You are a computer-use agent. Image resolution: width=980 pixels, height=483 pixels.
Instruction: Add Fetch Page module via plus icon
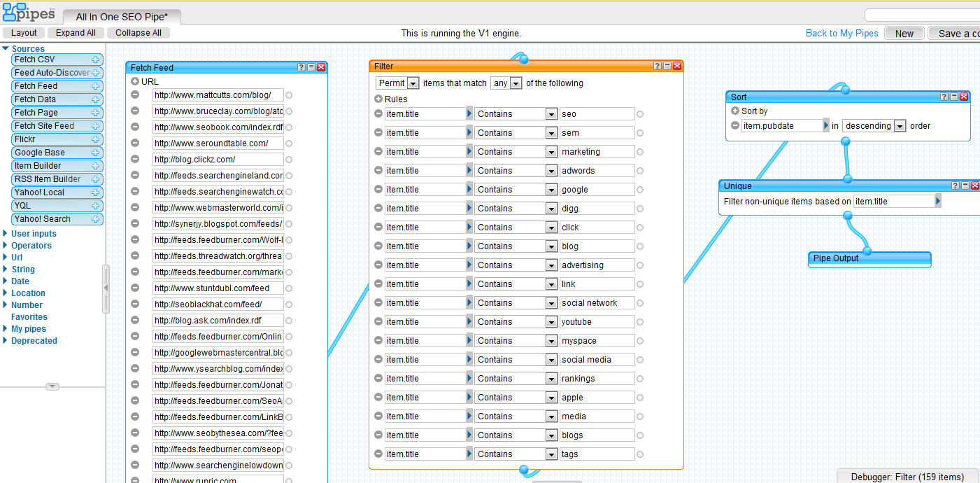tap(95, 113)
